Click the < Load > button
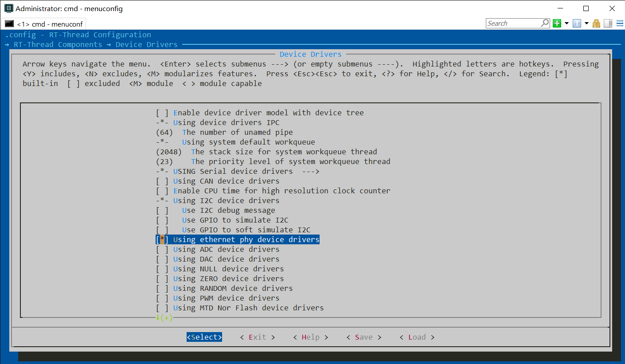 coord(417,337)
